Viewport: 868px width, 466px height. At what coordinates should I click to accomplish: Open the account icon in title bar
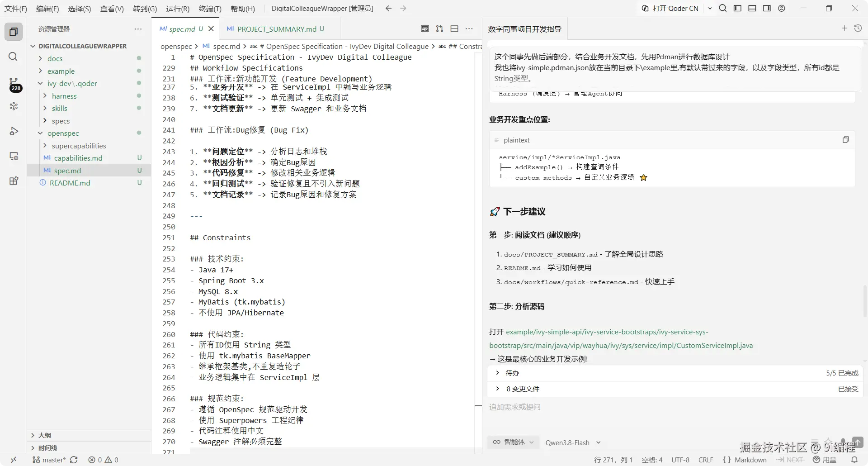point(782,8)
